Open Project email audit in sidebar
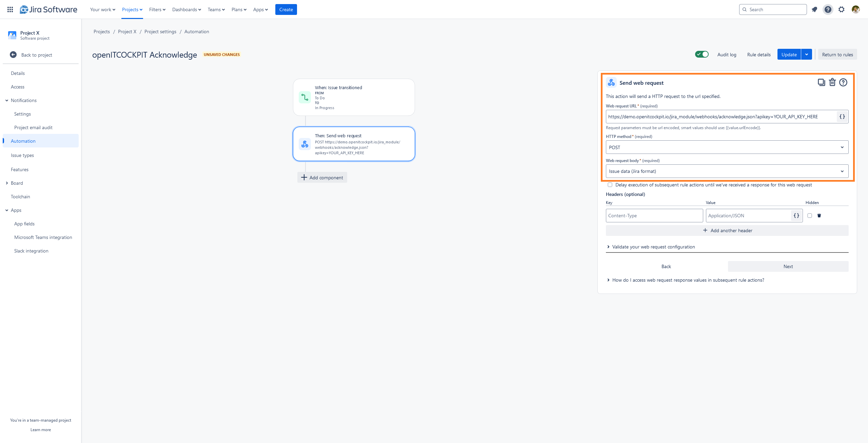 33,127
